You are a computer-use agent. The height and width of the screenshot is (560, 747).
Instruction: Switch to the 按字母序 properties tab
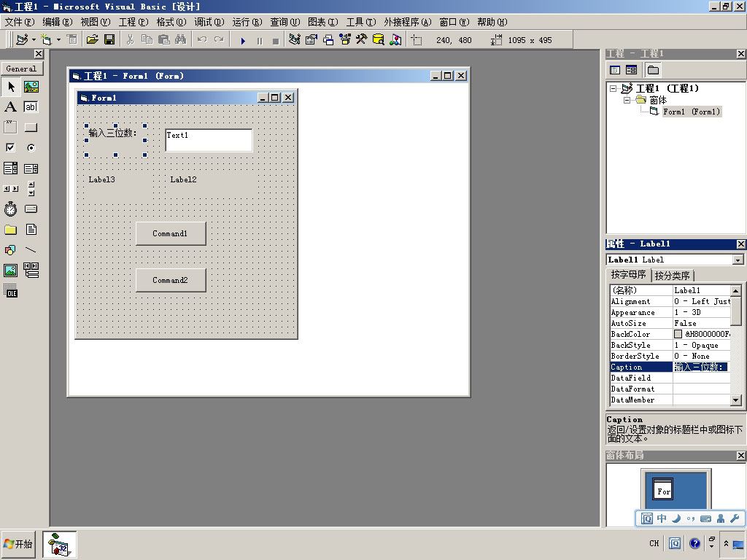(628, 275)
